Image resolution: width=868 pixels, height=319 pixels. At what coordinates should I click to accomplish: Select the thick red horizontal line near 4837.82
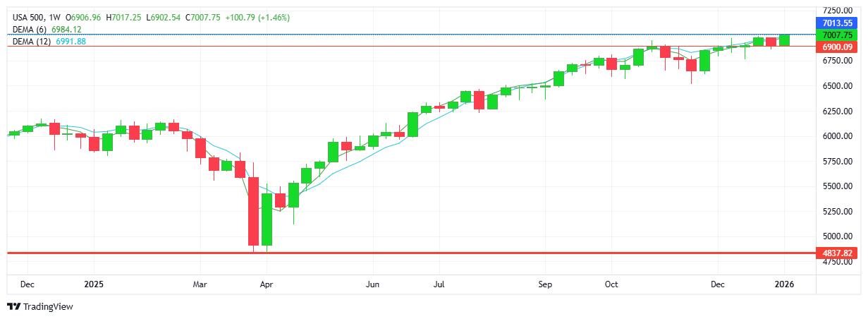tap(423, 253)
